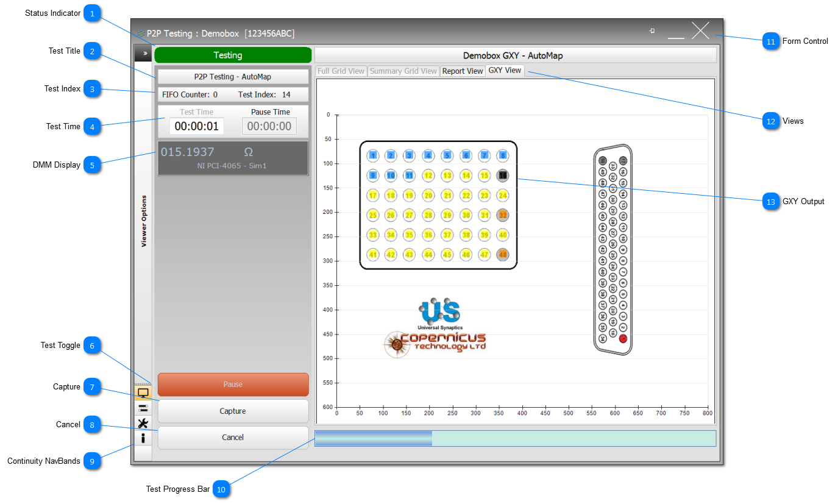Click Cancel to stop the test
838x504 pixels.
pos(233,438)
